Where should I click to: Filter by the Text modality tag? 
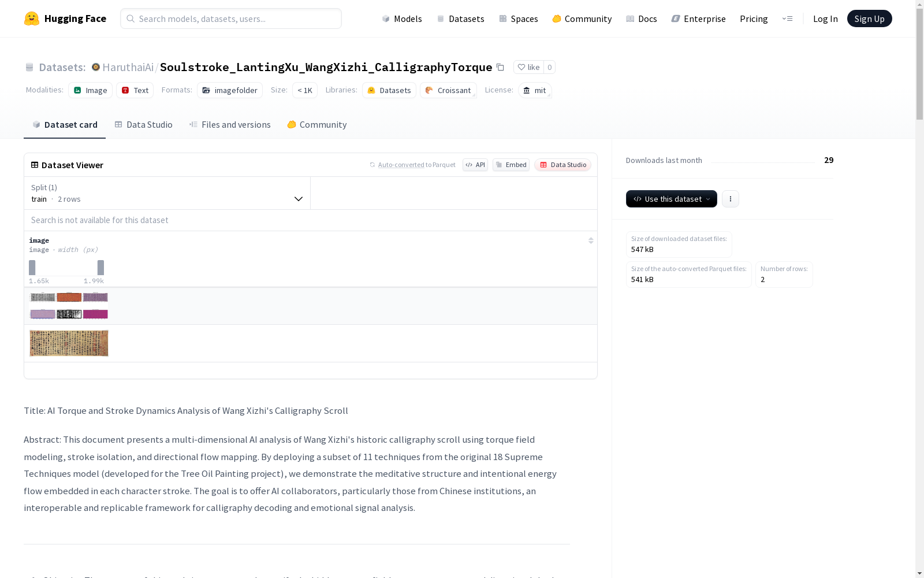coord(135,90)
